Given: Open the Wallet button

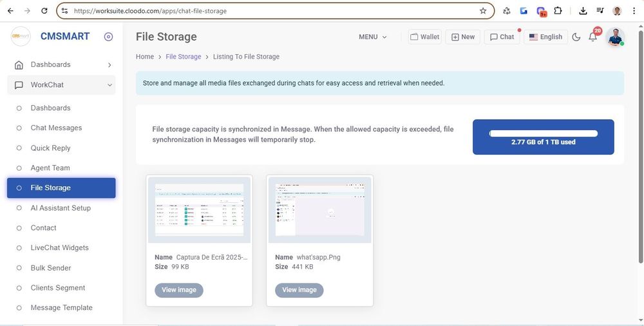Looking at the screenshot, I should 424,37.
